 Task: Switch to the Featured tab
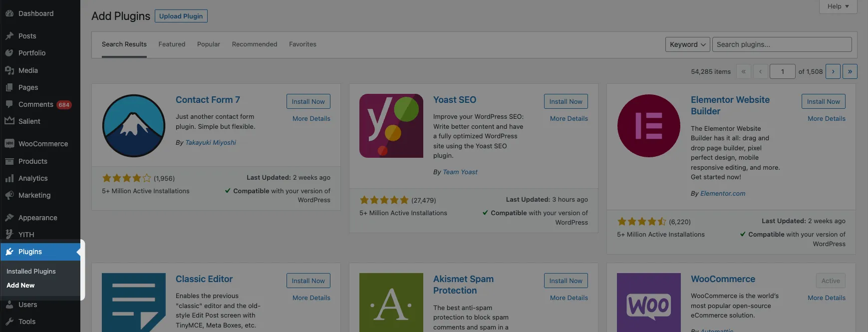[172, 44]
